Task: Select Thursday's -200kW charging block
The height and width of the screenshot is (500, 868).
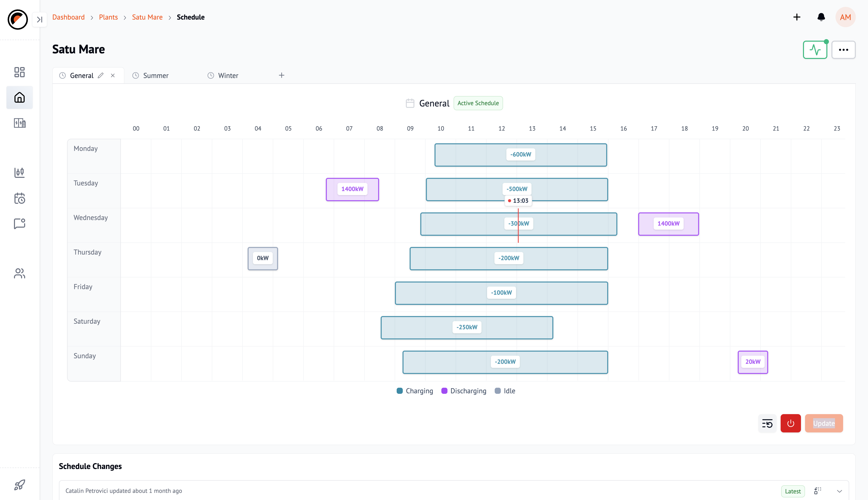Action: [x=509, y=258]
